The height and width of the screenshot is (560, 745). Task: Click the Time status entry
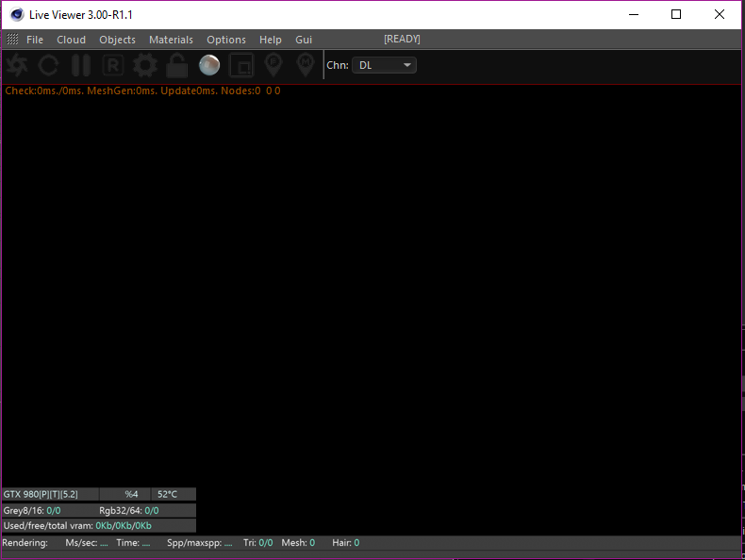pos(133,542)
